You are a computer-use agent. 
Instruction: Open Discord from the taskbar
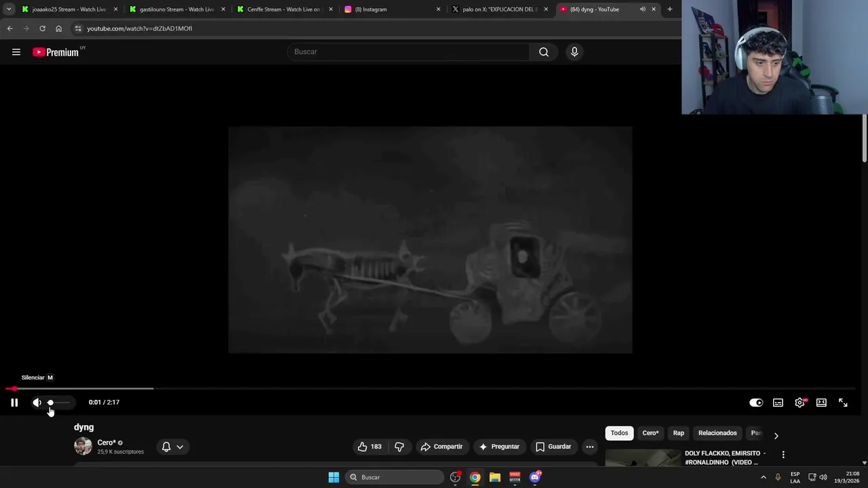pyautogui.click(x=535, y=477)
